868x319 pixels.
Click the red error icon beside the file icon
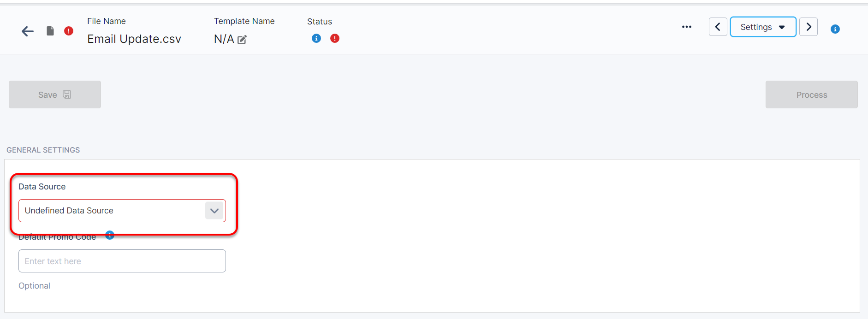click(69, 31)
